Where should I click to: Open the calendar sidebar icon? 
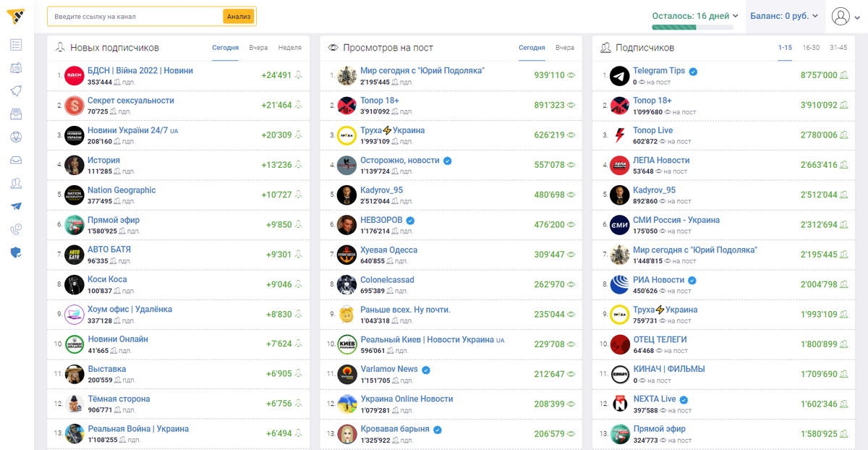16,68
